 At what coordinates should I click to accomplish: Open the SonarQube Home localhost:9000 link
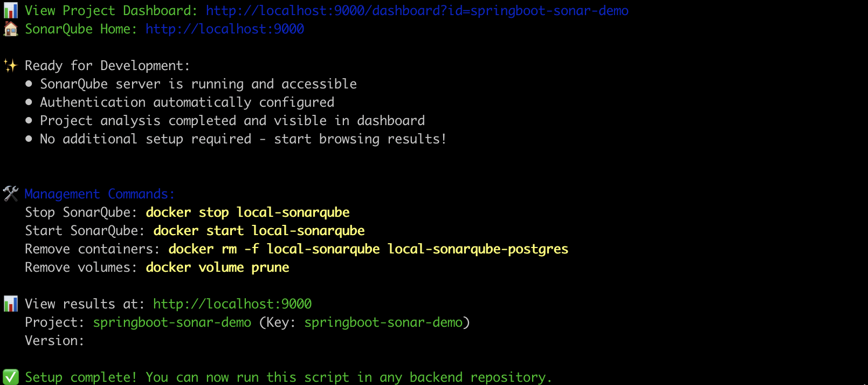[224, 29]
